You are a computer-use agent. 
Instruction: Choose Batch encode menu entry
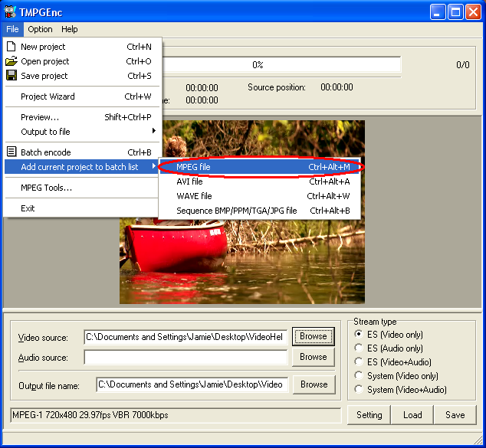point(83,152)
